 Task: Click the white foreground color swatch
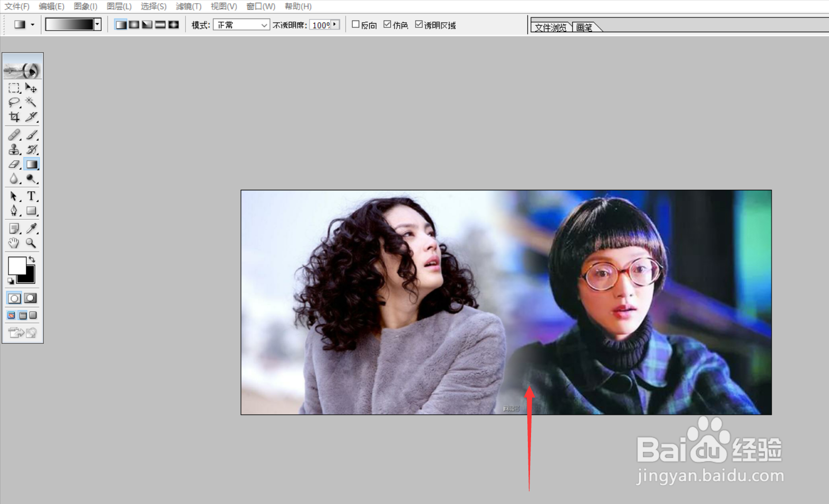16,265
